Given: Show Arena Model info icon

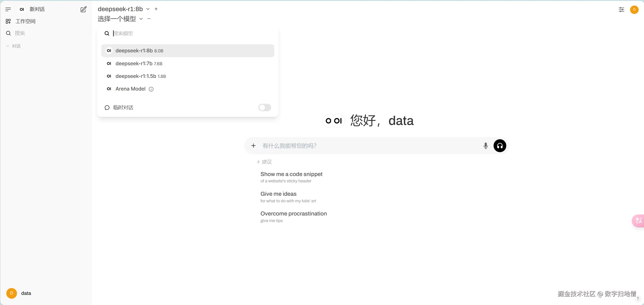Looking at the screenshot, I should (151, 89).
